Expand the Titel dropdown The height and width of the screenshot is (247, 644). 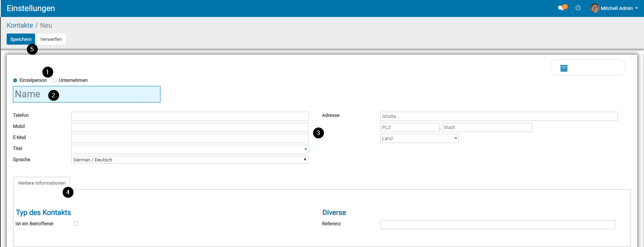point(305,149)
